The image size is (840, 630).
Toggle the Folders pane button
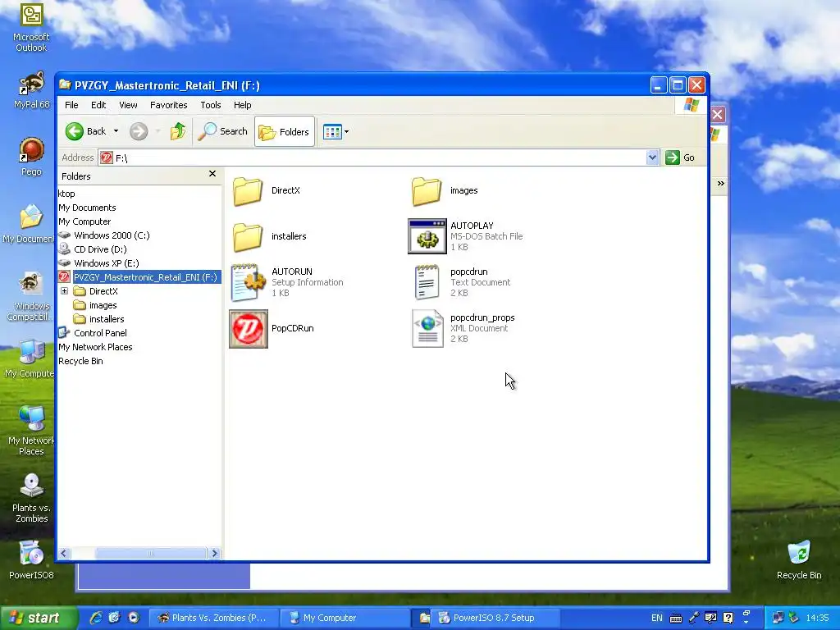coord(284,131)
